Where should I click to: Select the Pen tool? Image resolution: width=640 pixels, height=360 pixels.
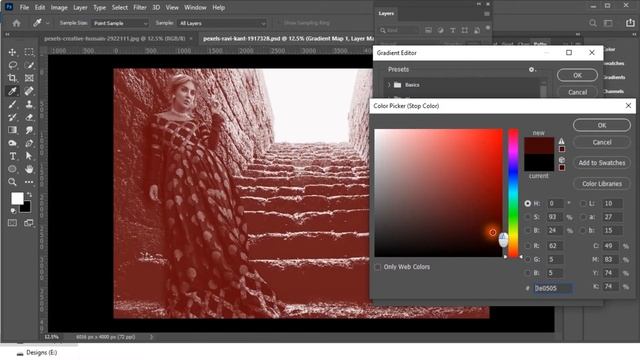29,143
